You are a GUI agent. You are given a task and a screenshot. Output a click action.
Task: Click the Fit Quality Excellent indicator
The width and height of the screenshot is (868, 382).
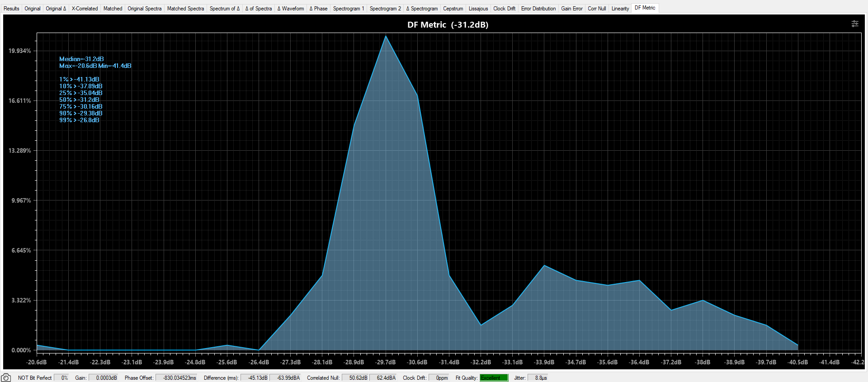(x=494, y=378)
